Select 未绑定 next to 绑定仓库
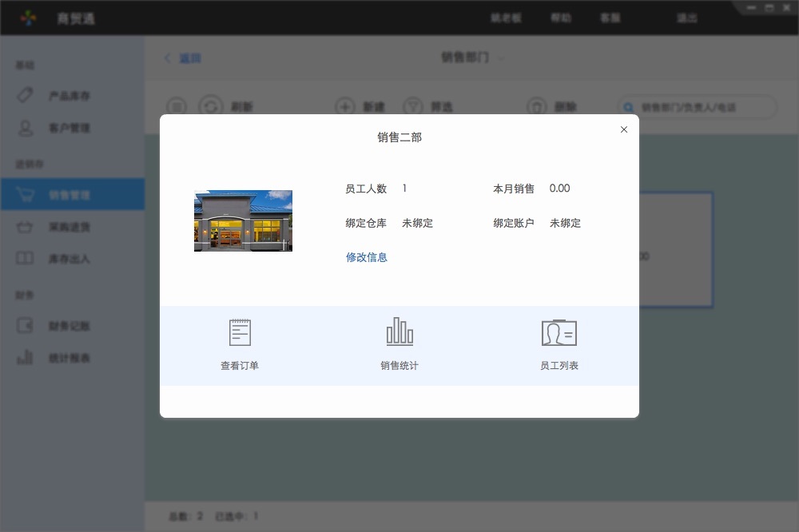The height and width of the screenshot is (532, 799). pyautogui.click(x=417, y=223)
